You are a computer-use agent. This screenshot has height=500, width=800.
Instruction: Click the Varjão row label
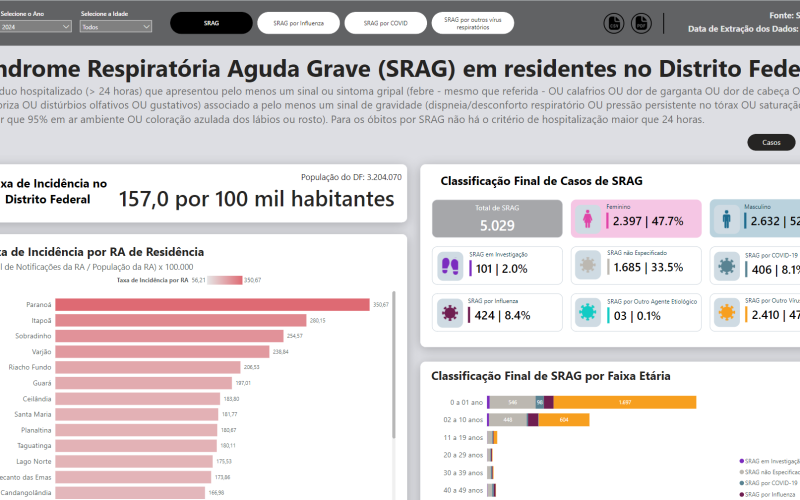(x=41, y=352)
